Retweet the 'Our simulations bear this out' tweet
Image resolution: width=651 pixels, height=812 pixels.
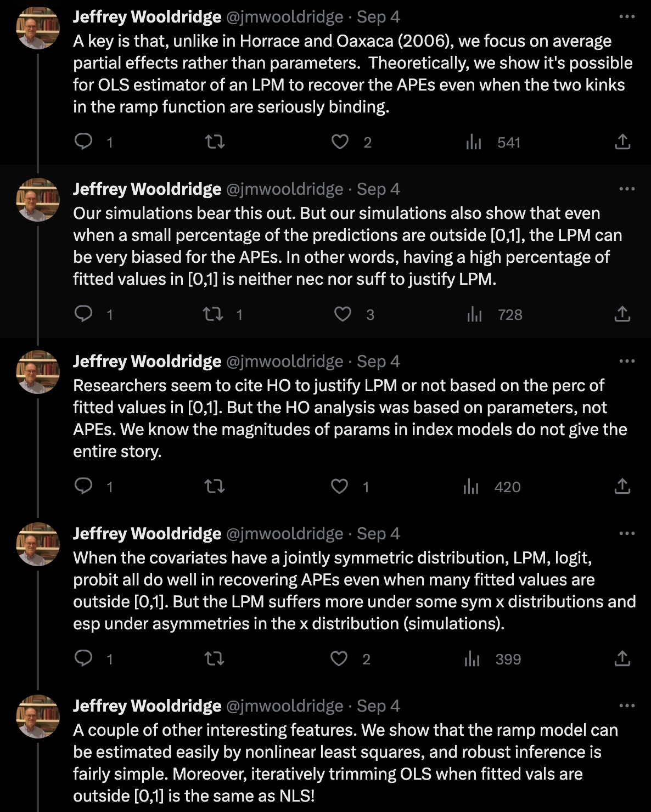click(214, 314)
